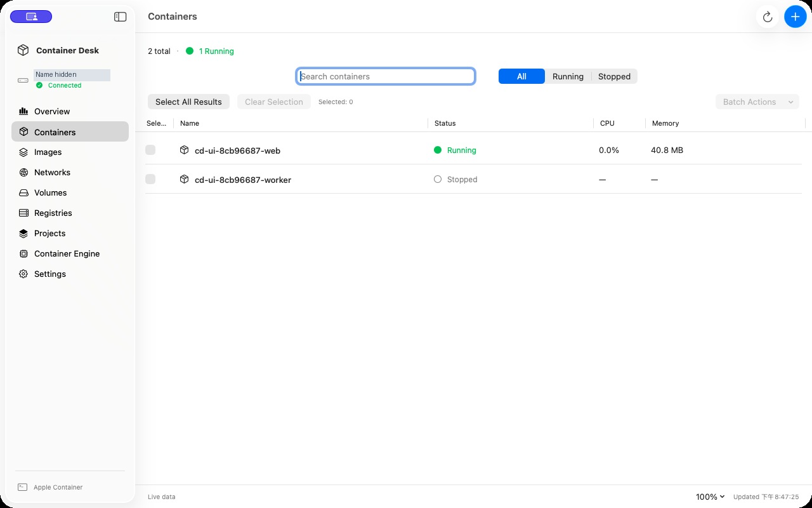Click the Stopped status of worker container
This screenshot has height=508, width=812.
pyautogui.click(x=455, y=180)
